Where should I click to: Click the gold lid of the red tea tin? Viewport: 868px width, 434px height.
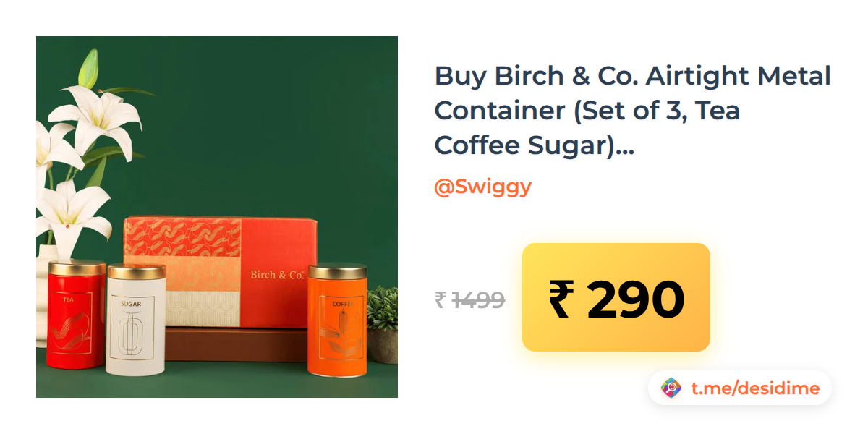(77, 268)
